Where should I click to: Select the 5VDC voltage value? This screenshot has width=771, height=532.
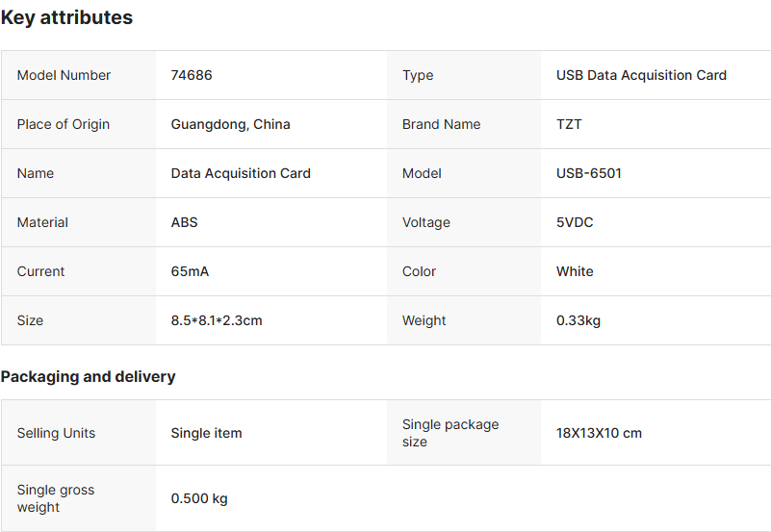[x=575, y=222]
